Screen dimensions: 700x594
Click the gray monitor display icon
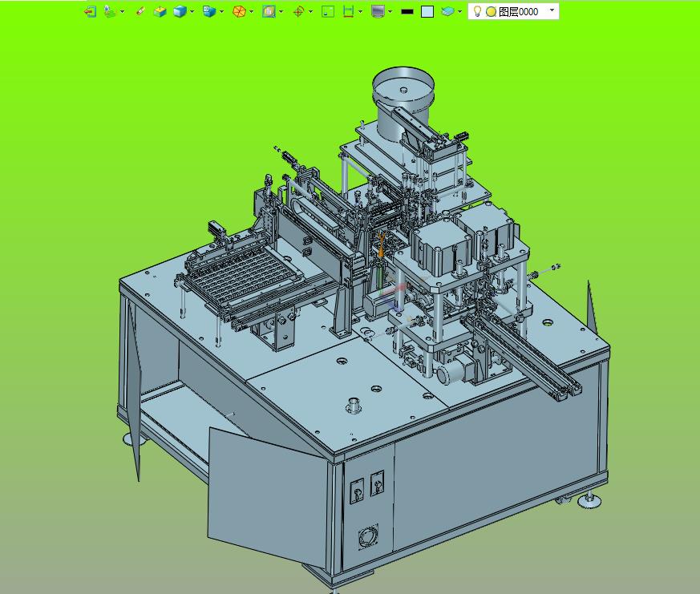(378, 11)
